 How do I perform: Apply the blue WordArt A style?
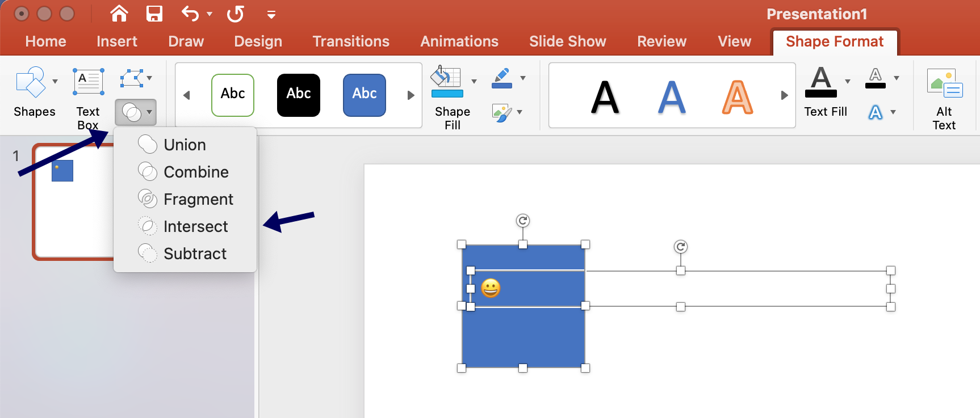pyautogui.click(x=672, y=97)
